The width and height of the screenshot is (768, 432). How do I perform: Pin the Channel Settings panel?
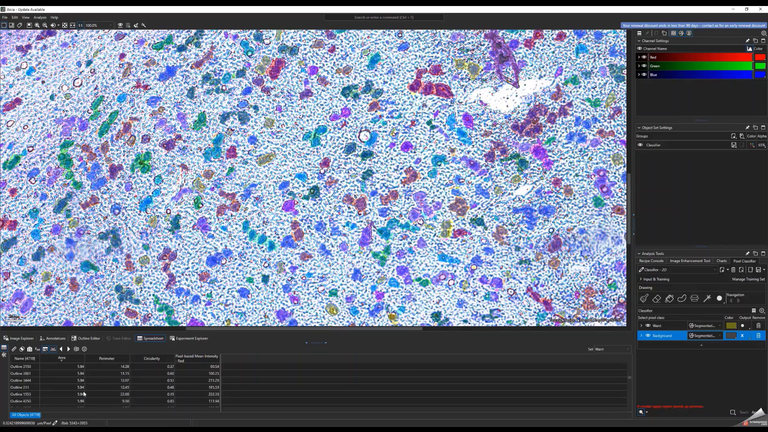pos(747,41)
